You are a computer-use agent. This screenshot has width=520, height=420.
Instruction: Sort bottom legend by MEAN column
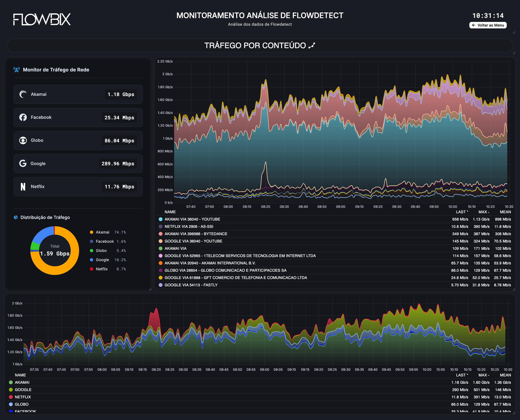505,375
